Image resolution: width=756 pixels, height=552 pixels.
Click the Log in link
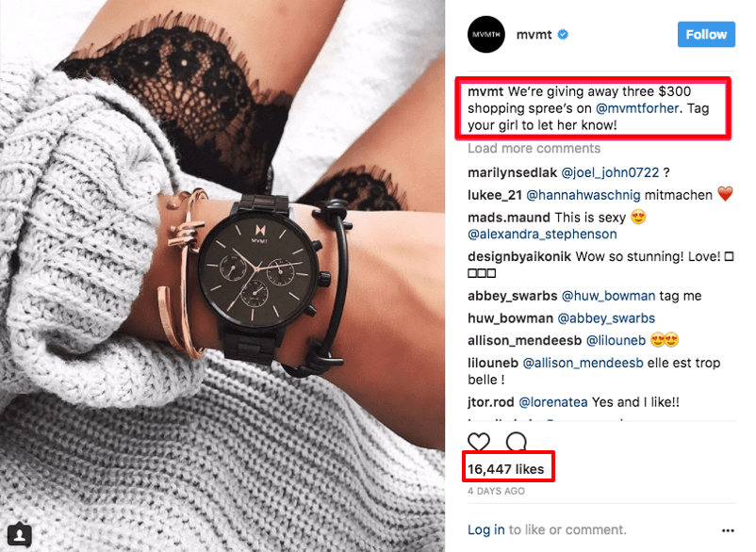pyautogui.click(x=486, y=529)
